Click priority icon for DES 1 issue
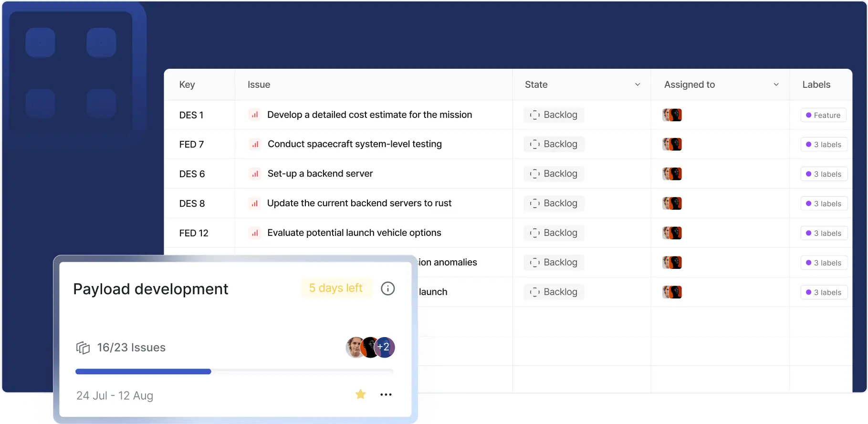Viewport: 868px width, 424px height. click(x=255, y=115)
